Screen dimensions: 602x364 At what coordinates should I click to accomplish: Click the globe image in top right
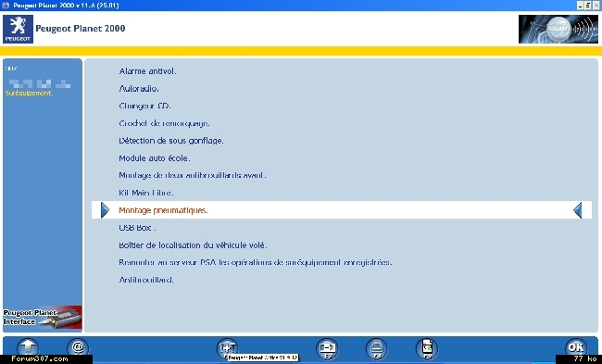(558, 29)
